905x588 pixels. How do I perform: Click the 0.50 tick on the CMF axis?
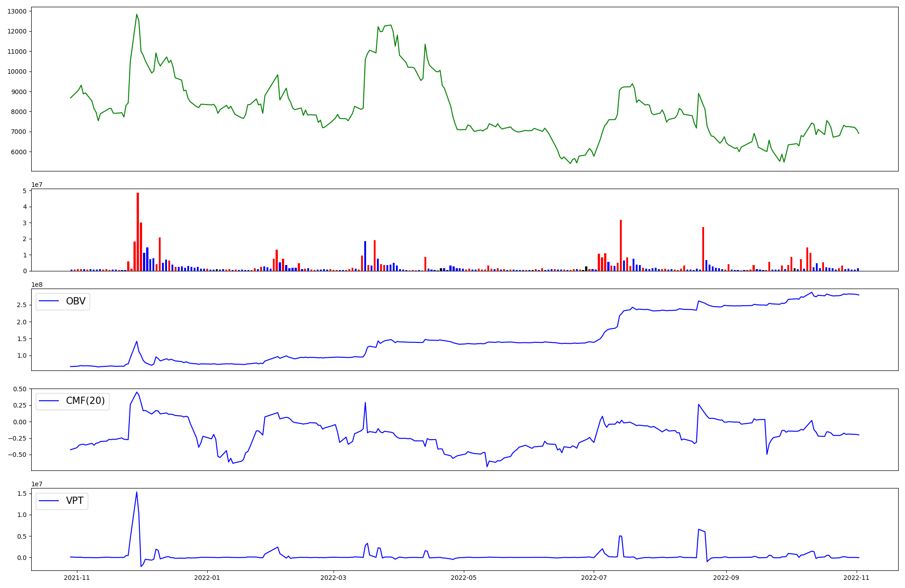click(19, 389)
